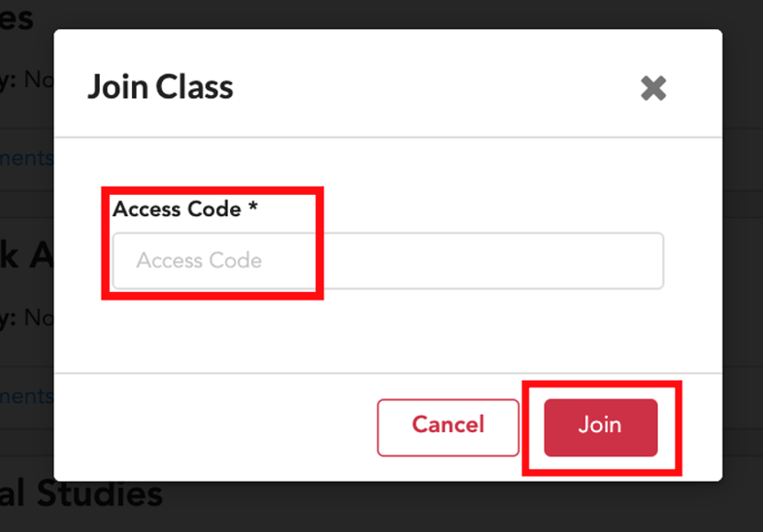Click the upper "y: No" background text
The image size is (763, 532).
click(27, 81)
